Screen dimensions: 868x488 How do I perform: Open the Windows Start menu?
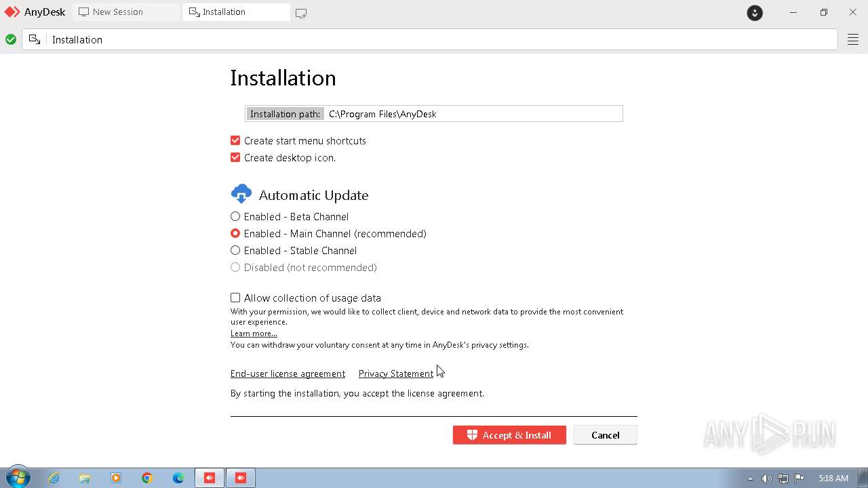point(17,477)
